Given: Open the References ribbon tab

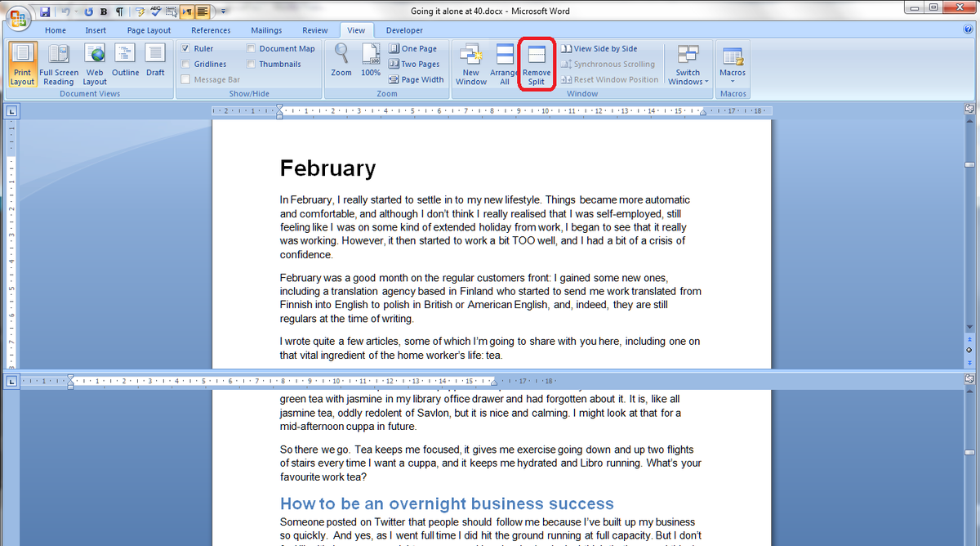Looking at the screenshot, I should [x=211, y=30].
